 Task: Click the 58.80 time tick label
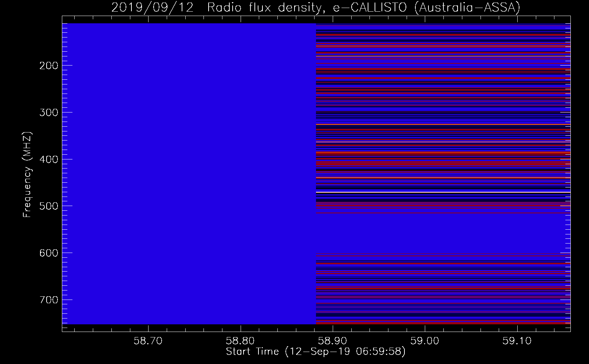point(240,341)
